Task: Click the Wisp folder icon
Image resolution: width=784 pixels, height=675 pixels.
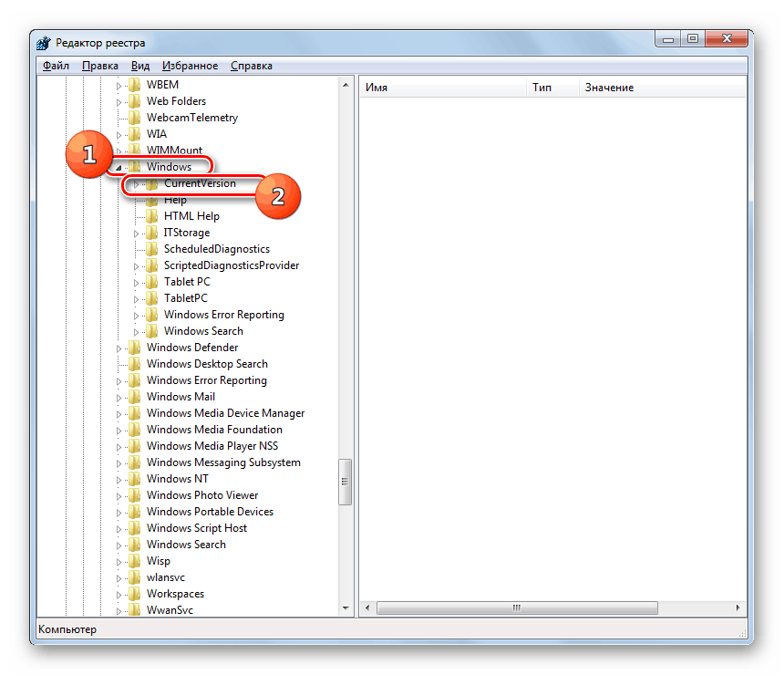Action: 135,561
